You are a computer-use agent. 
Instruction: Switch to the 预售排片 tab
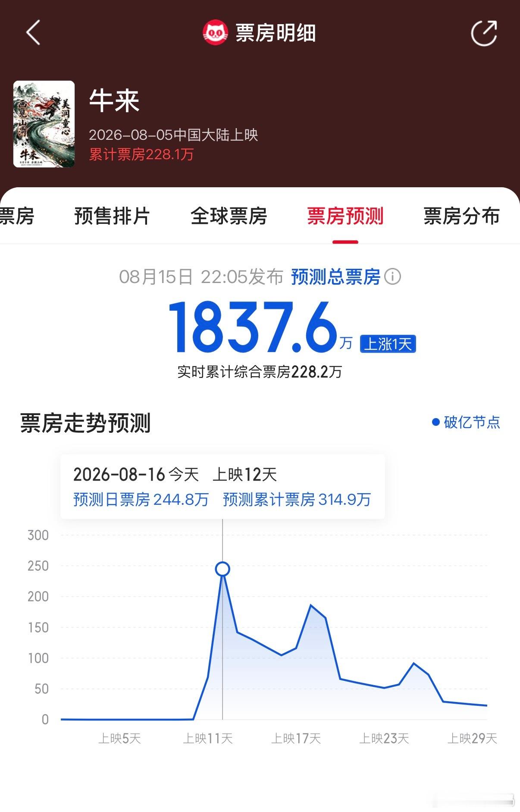112,216
